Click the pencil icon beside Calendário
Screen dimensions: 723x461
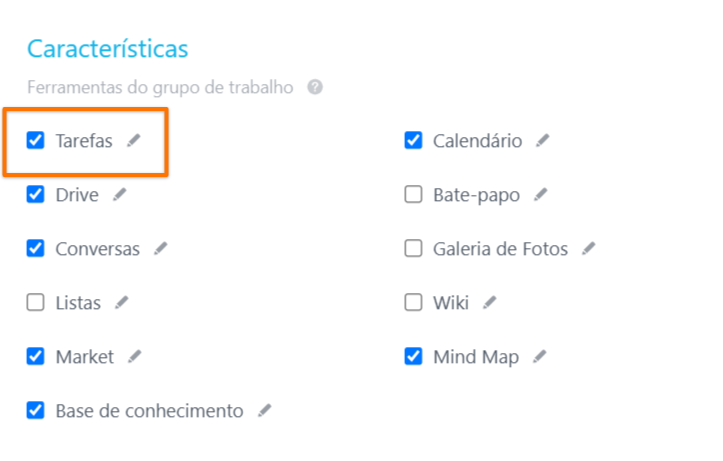(543, 140)
